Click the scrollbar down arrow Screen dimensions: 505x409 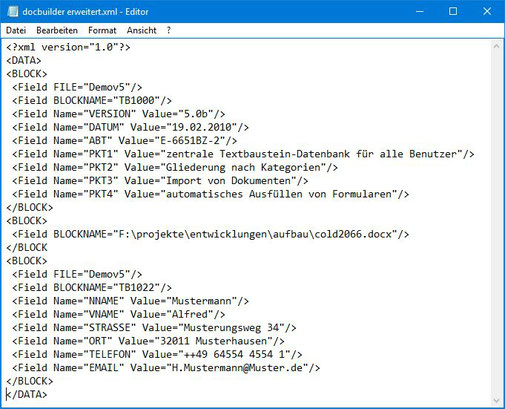pos(496,400)
